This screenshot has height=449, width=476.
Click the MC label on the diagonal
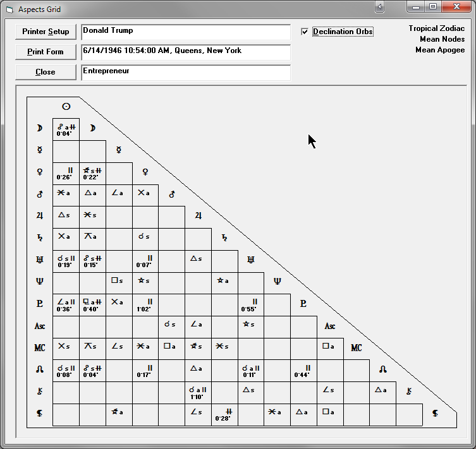pos(357,348)
